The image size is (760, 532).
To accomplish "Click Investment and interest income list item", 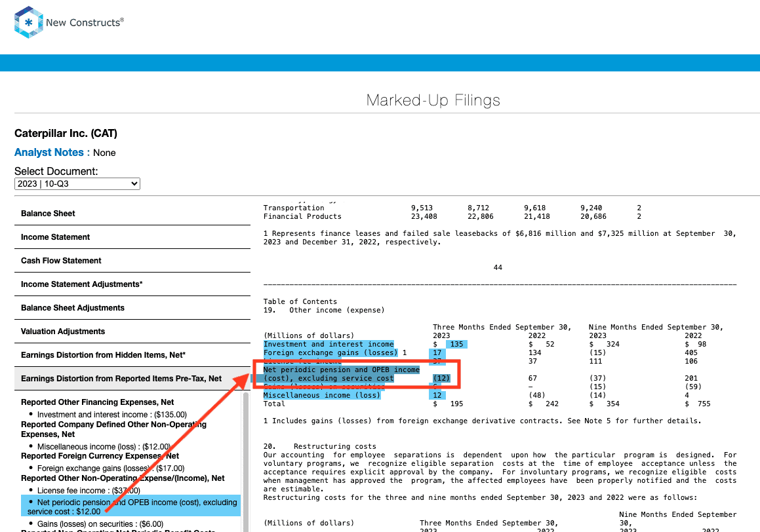I will 112,415.
